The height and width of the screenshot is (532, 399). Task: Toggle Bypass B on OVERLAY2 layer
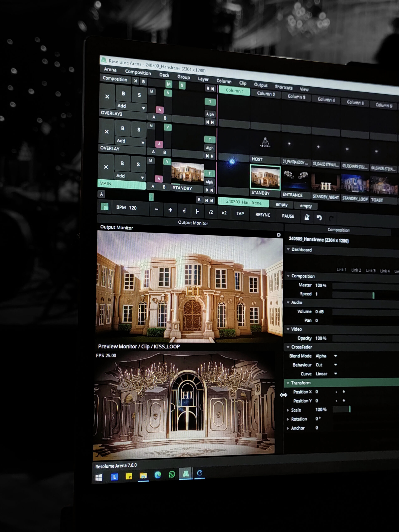coord(123,94)
